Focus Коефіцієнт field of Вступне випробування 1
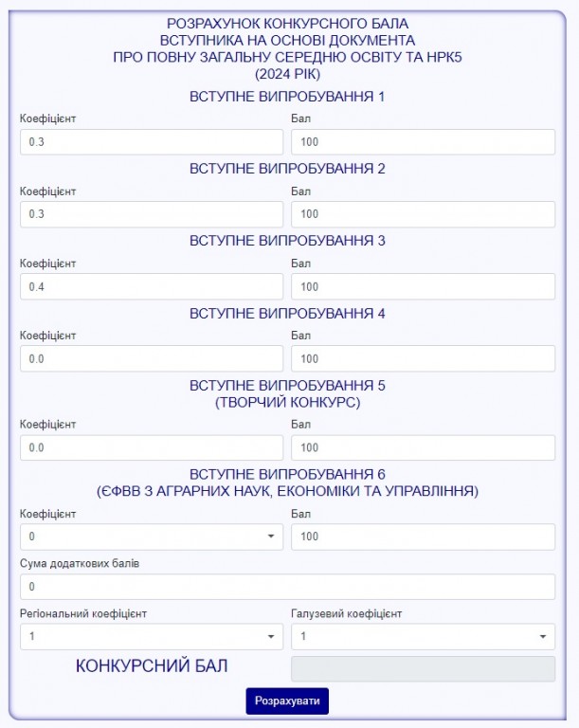Viewport: 579px width, 728px height. (151, 142)
